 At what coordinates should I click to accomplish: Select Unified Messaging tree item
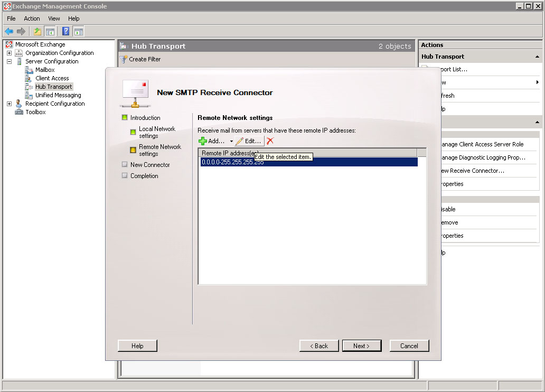coord(58,95)
